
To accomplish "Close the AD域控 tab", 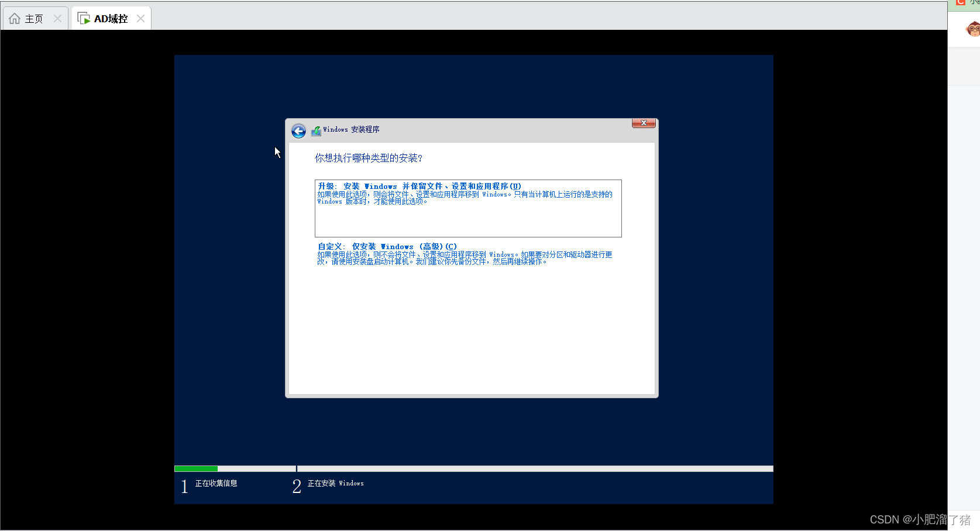I will pos(140,19).
